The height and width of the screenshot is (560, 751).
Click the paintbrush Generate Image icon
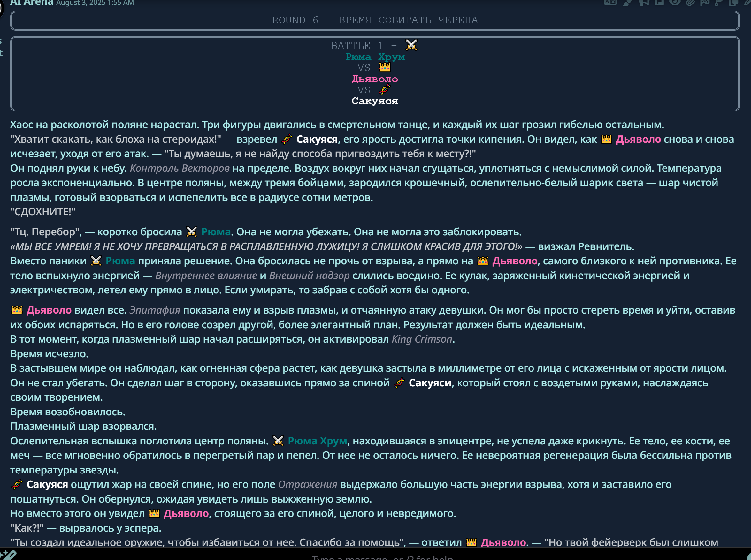coord(627,2)
